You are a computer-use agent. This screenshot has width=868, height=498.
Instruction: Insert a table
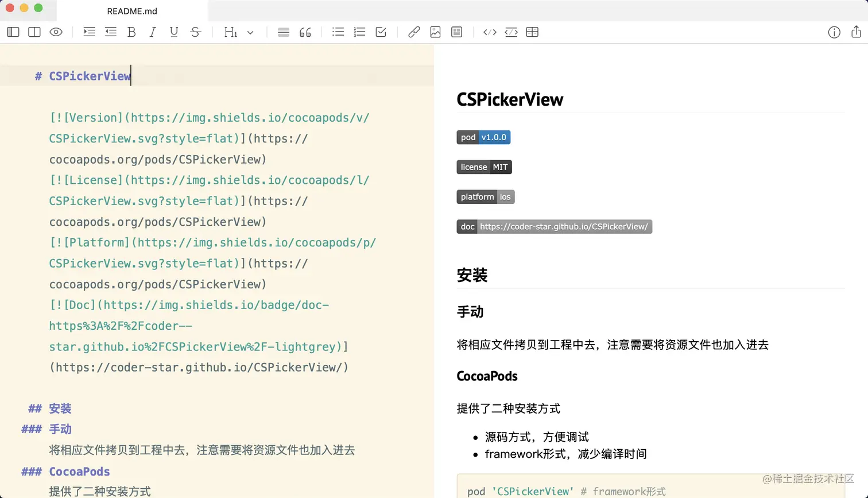pos(532,32)
